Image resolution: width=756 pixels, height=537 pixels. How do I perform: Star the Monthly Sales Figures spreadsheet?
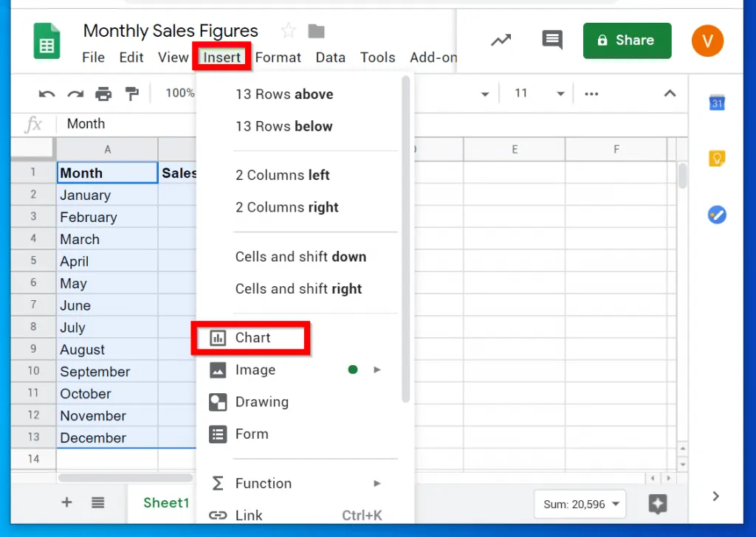click(287, 31)
